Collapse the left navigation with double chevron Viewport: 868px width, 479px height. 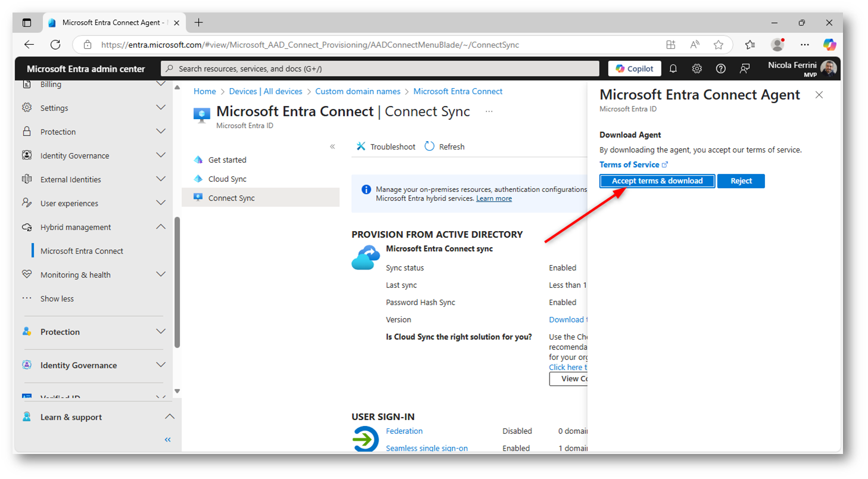(168, 440)
